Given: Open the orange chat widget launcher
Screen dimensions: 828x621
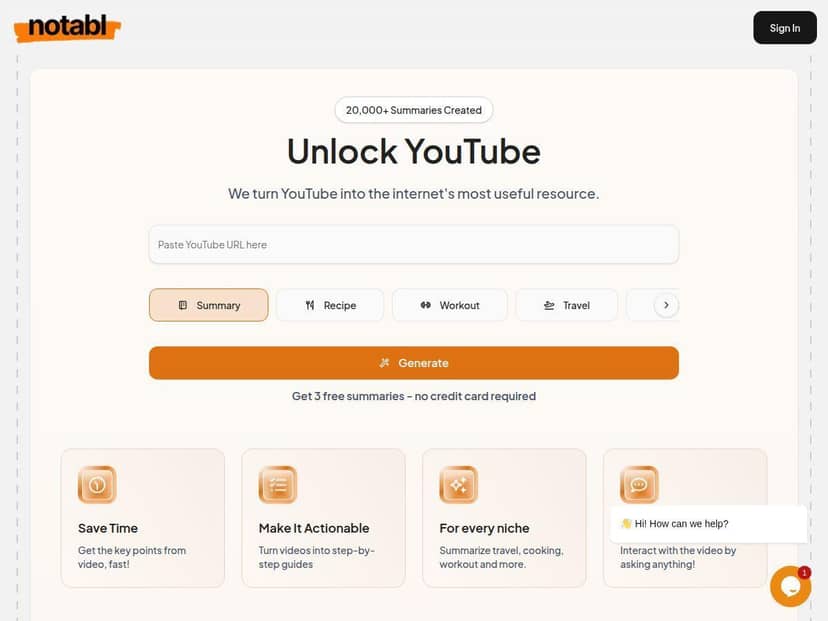Looking at the screenshot, I should [791, 586].
